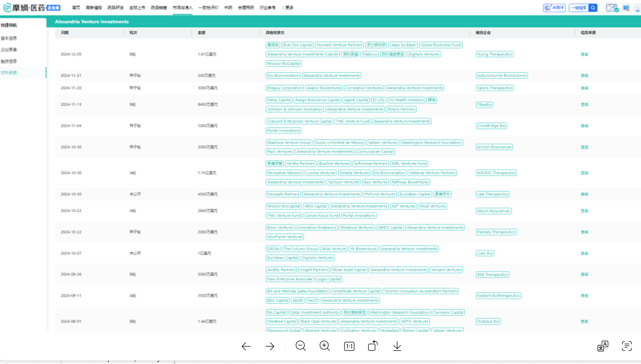The height and width of the screenshot is (364, 641).
Task: Open the Archon Biosciences company tag
Action: 494,147
